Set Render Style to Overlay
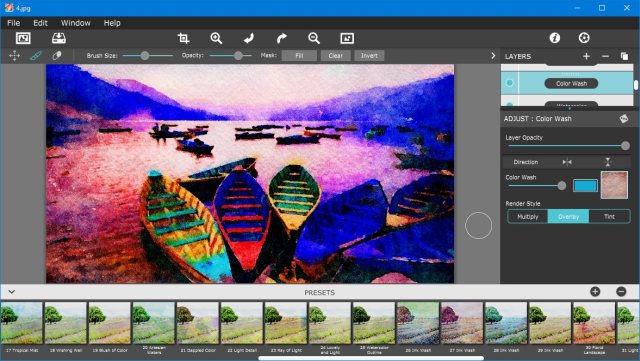Viewport: 640px width, 361px height. 568,216
